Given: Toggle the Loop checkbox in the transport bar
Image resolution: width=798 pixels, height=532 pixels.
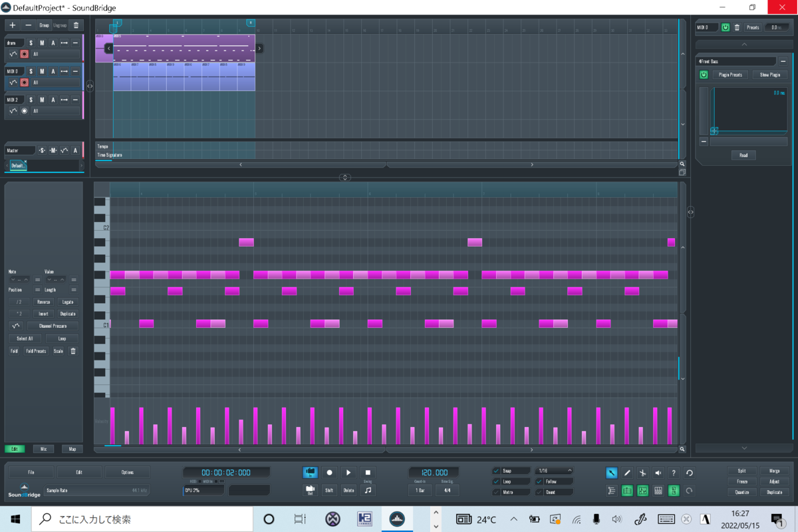Looking at the screenshot, I should click(x=496, y=481).
